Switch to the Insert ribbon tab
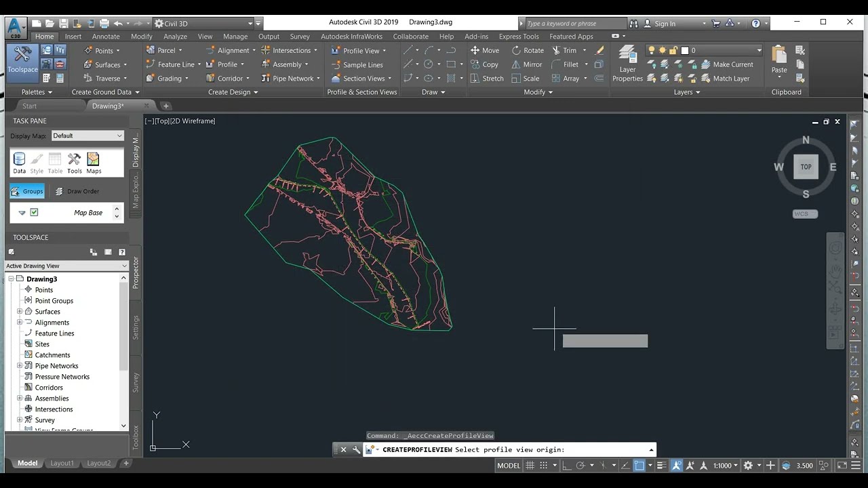868x488 pixels. (73, 37)
